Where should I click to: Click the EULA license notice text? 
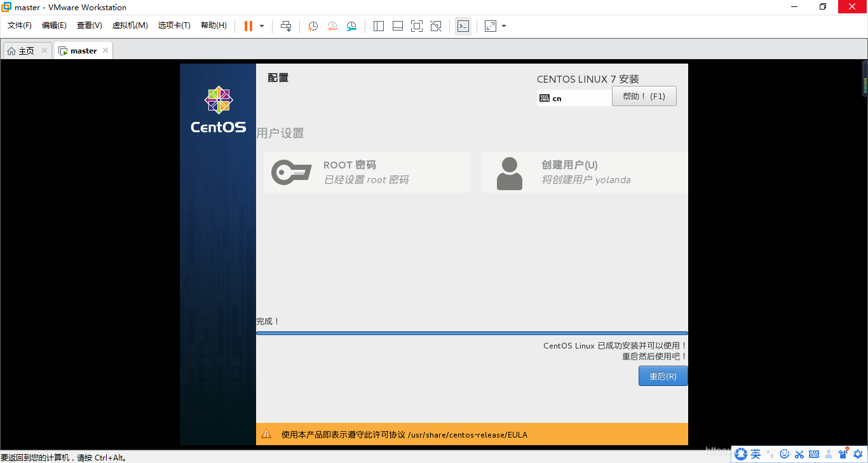click(404, 435)
